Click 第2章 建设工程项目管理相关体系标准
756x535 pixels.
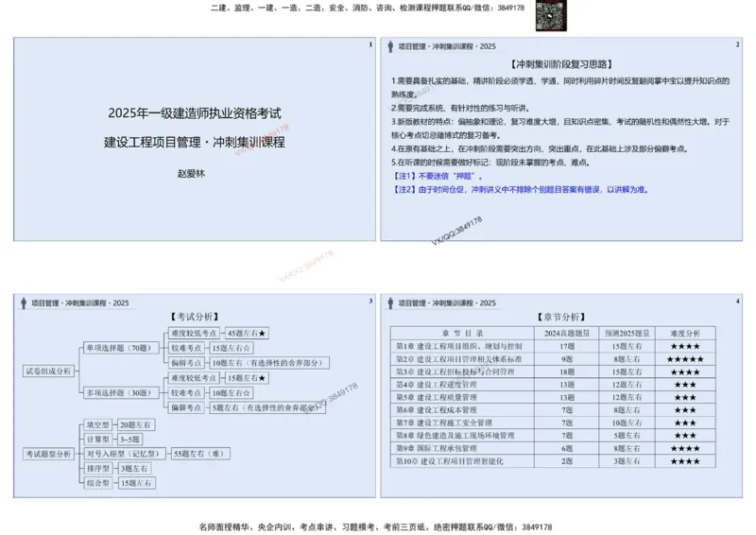pos(458,359)
